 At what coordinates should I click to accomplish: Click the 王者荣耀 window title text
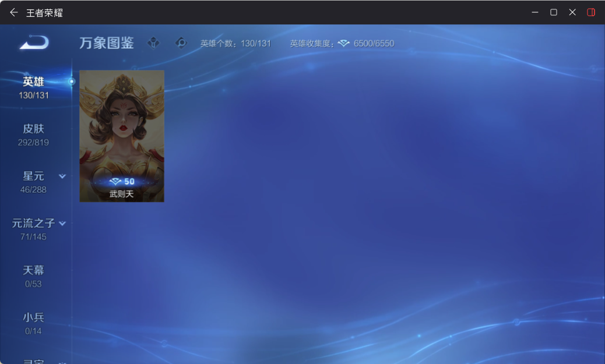[44, 13]
